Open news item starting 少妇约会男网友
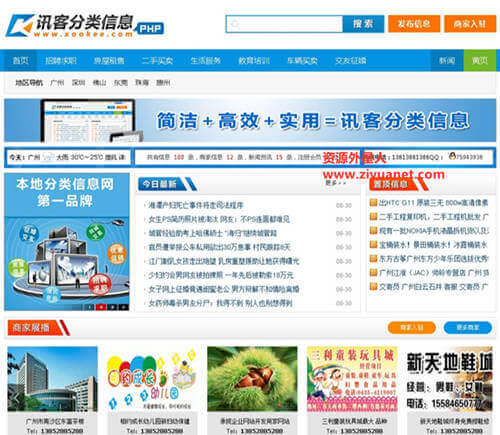 (221, 275)
